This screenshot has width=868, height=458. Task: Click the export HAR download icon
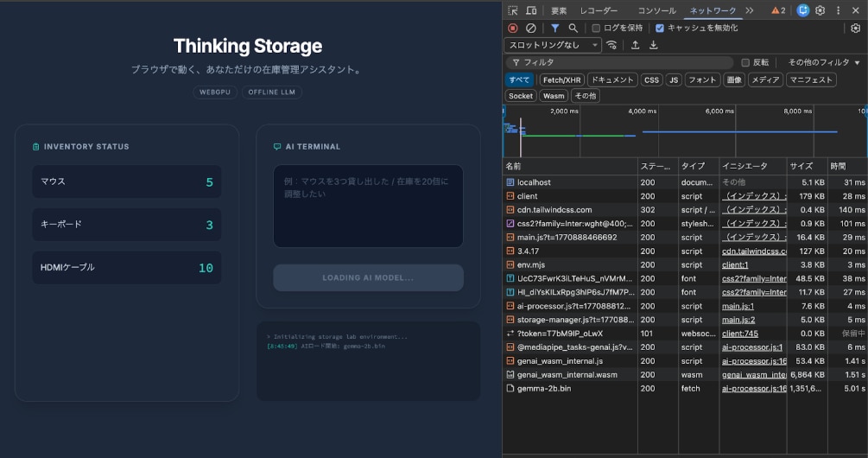click(x=654, y=45)
